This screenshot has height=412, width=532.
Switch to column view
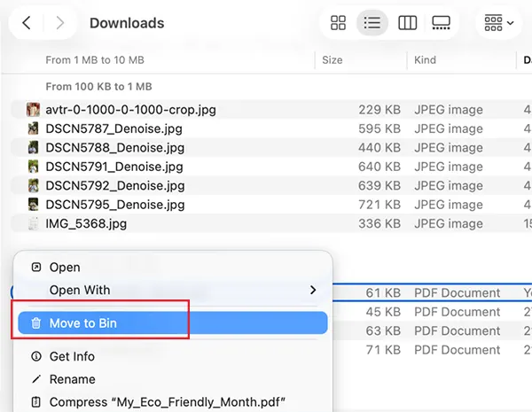[x=407, y=23]
